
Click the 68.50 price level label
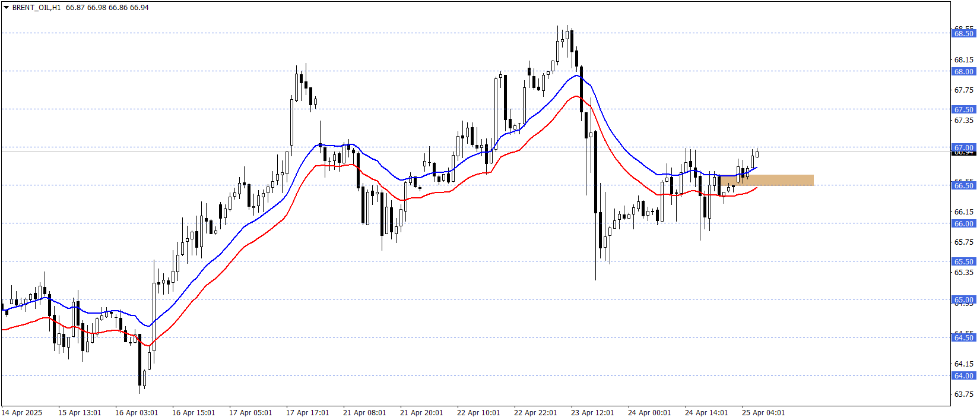coord(963,33)
